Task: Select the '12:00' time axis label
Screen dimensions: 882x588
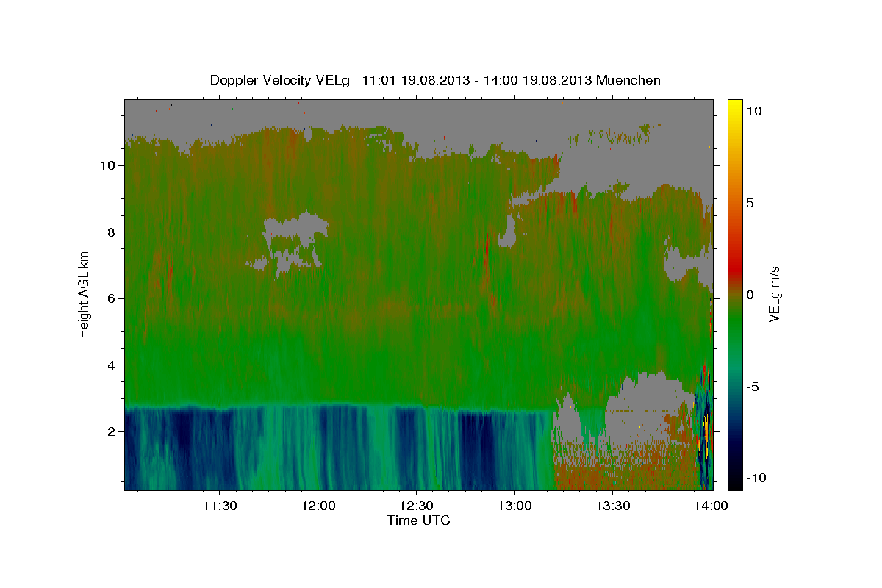Action: [x=318, y=506]
